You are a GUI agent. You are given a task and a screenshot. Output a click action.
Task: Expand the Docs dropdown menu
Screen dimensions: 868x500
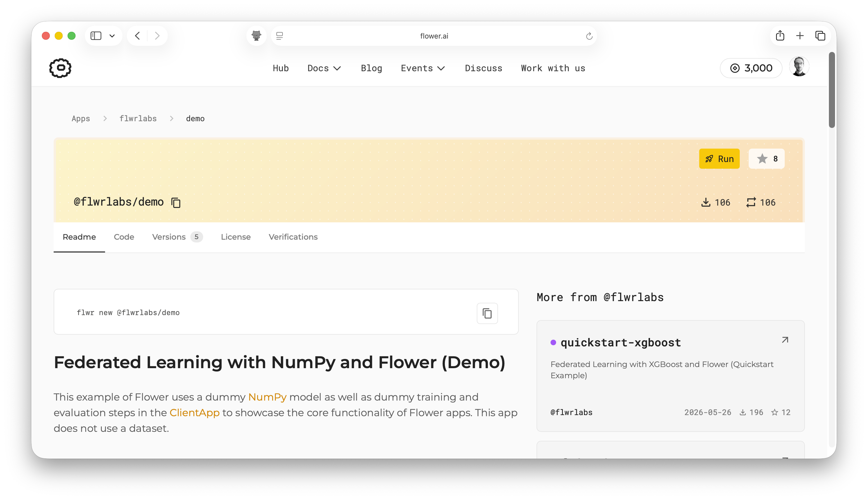(x=324, y=68)
